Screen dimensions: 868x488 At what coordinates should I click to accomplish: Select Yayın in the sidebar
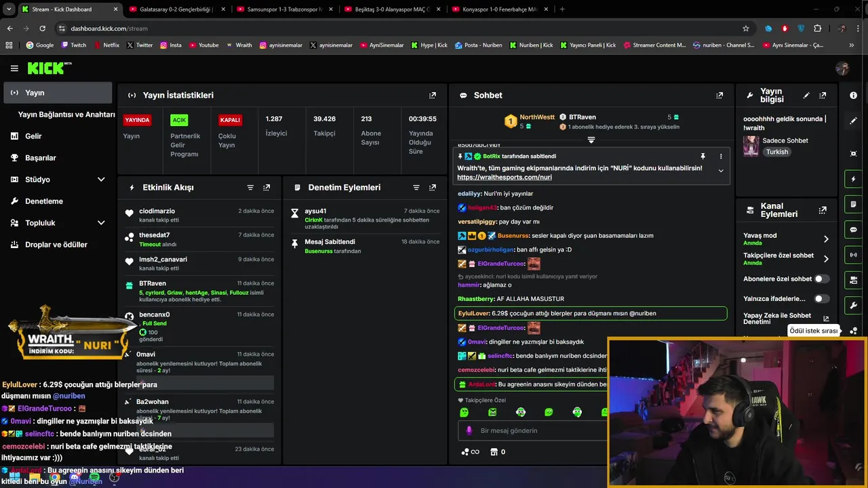(58, 93)
